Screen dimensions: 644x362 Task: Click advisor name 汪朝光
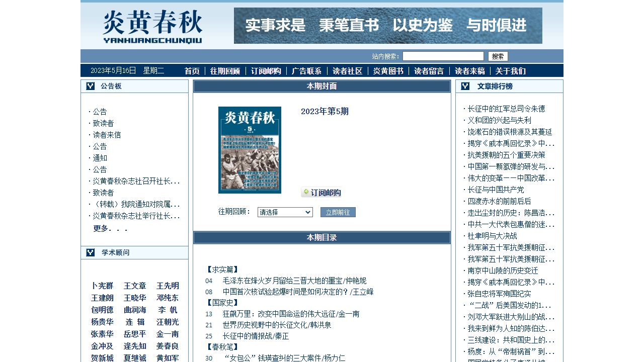pyautogui.click(x=168, y=322)
